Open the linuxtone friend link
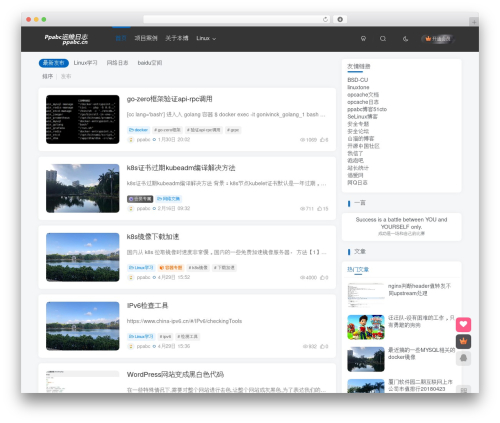 point(358,87)
